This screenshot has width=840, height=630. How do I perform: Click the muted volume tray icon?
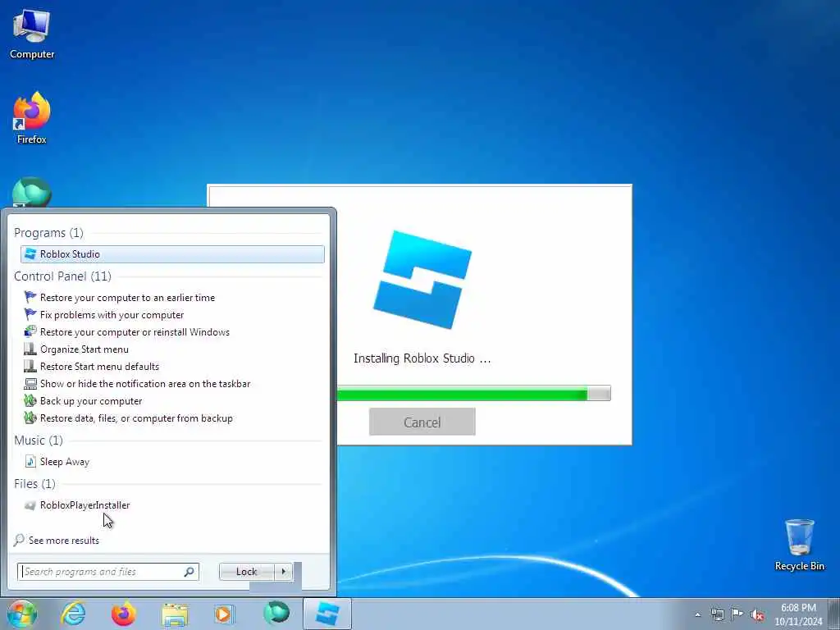pos(757,614)
